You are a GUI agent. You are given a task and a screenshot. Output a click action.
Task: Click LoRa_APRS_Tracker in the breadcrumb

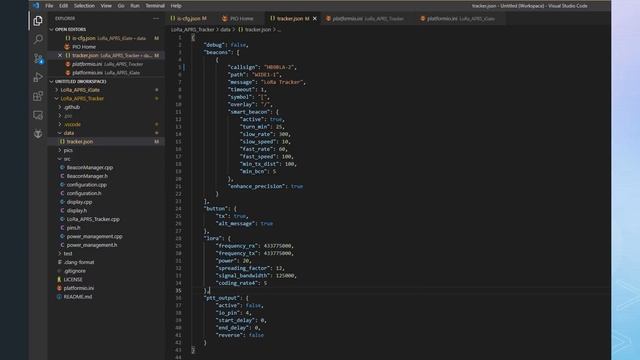[193, 29]
